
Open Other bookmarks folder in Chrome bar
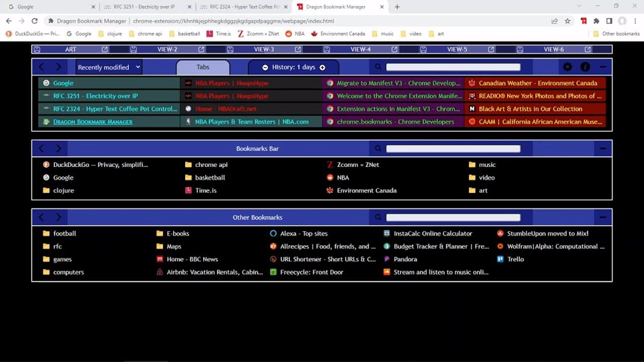(x=616, y=34)
